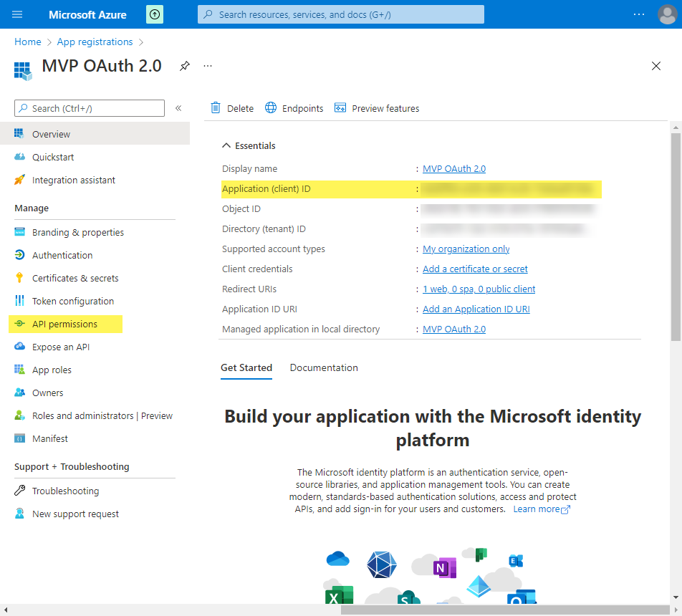Open the 1 web, 0 spa, 0 public client link
This screenshot has width=682, height=616.
coord(479,289)
